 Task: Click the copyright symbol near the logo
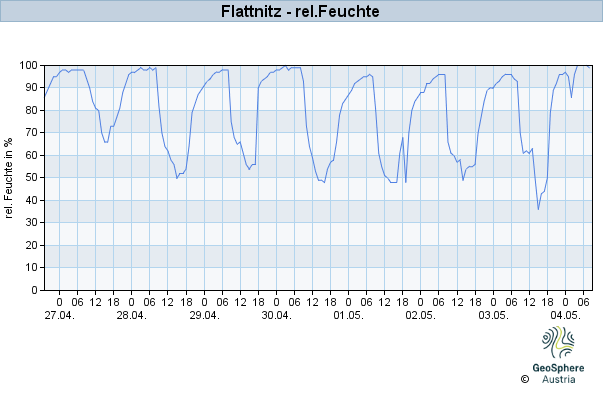click(x=525, y=379)
